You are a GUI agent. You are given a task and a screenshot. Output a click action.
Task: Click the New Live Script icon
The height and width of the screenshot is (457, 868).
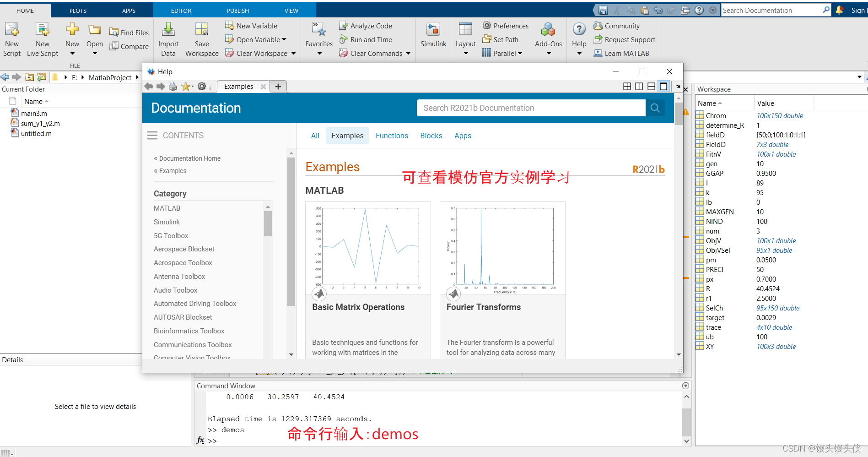point(42,30)
